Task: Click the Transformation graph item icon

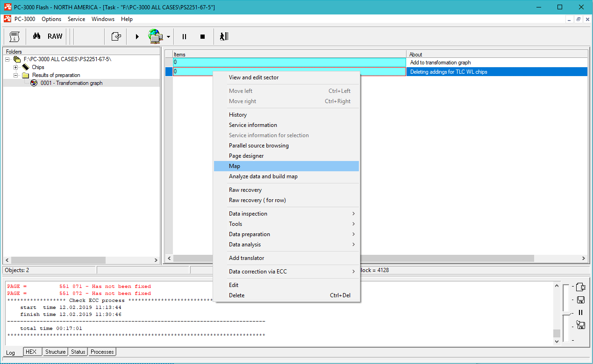Action: pyautogui.click(x=34, y=83)
